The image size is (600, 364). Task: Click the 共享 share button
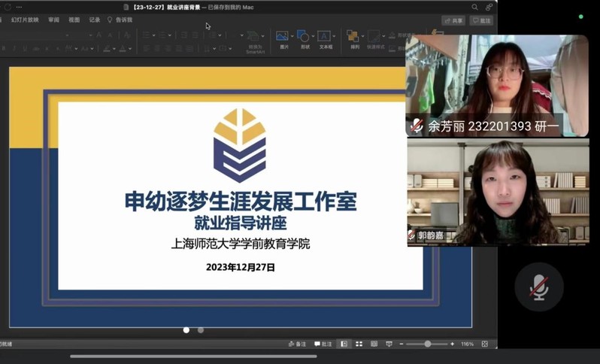pos(453,20)
